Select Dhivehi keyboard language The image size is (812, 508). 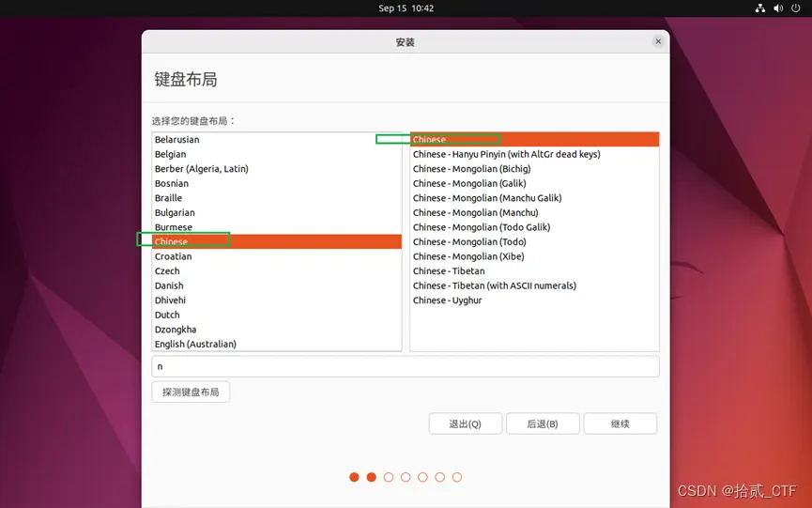(x=277, y=300)
